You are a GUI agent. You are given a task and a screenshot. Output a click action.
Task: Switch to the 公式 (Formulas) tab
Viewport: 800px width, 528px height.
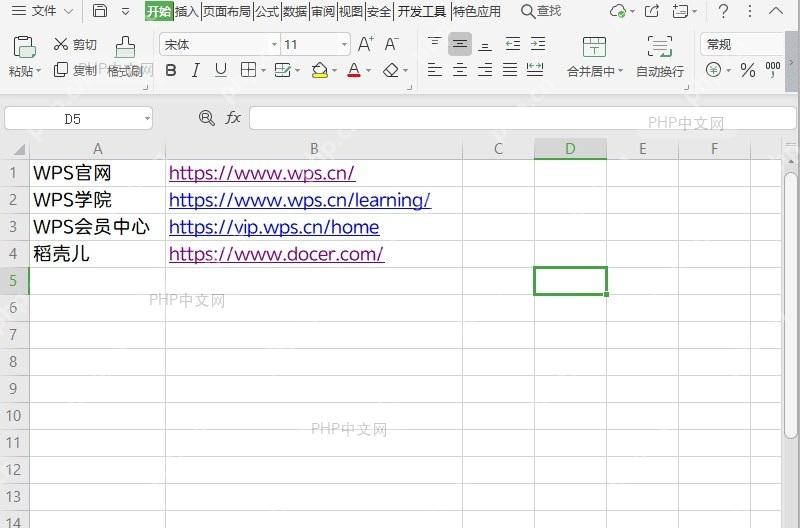267,11
